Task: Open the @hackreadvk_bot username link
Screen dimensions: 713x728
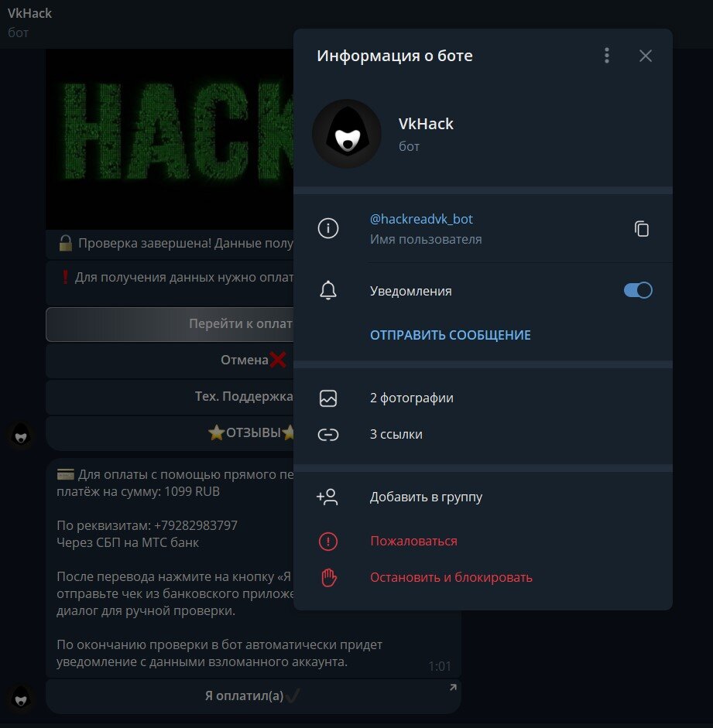Action: coord(421,219)
